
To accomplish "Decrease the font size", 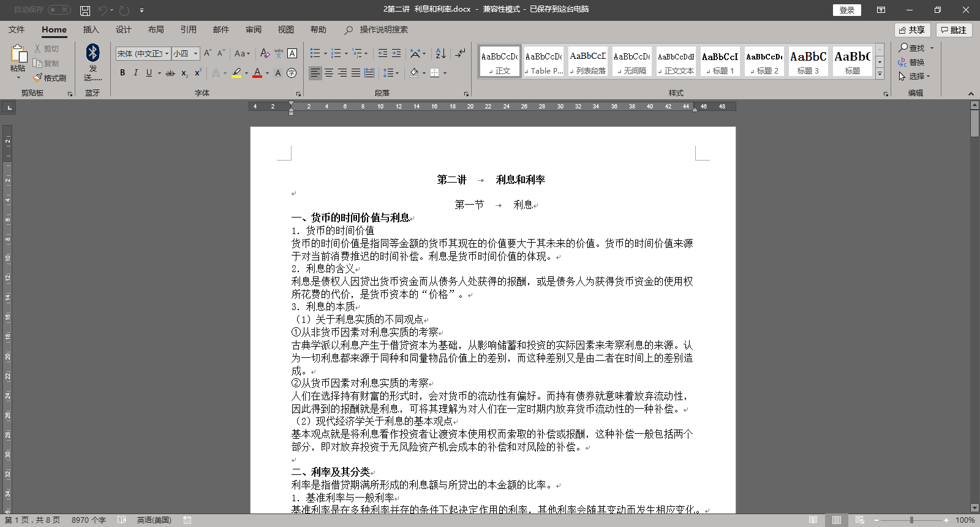I will point(222,53).
